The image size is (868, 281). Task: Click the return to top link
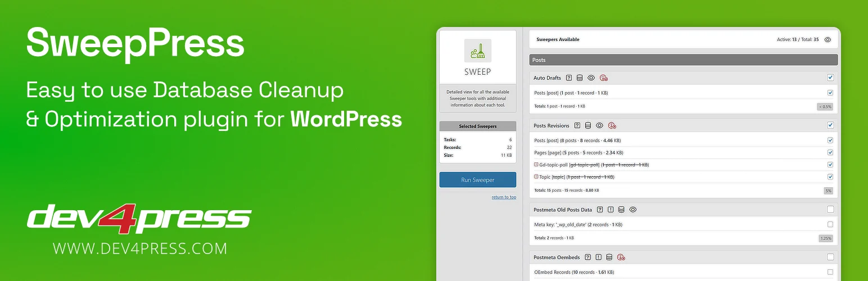point(504,197)
